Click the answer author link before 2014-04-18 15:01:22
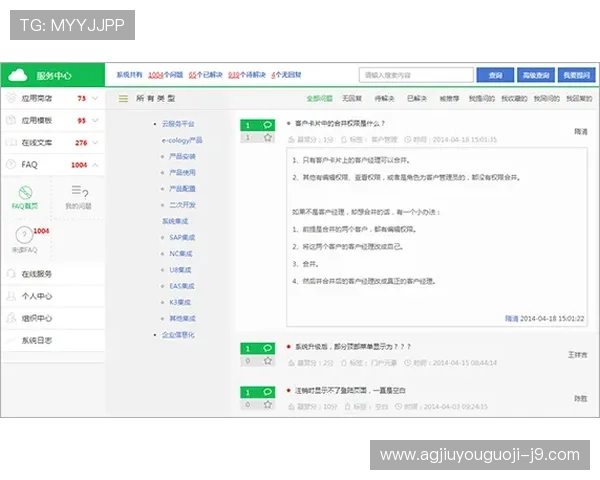The width and height of the screenshot is (600, 480). coord(512,318)
